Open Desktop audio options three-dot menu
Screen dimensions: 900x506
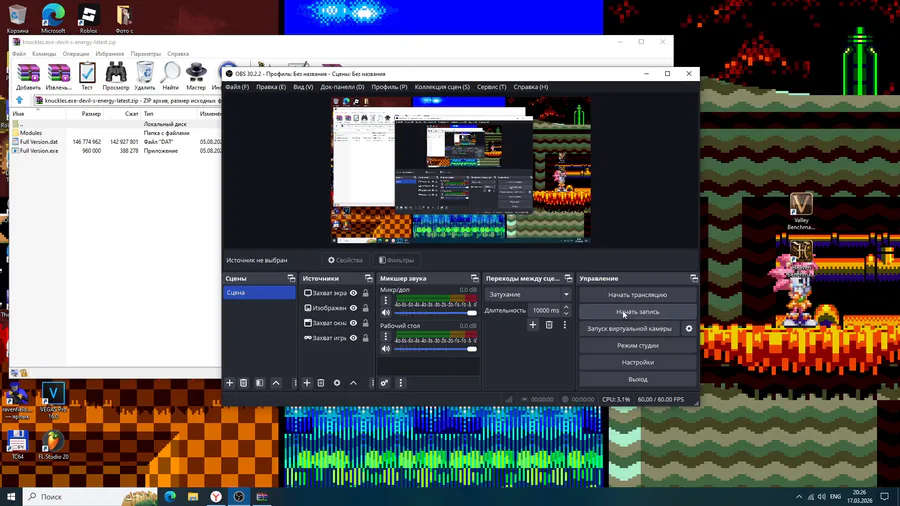click(x=386, y=336)
